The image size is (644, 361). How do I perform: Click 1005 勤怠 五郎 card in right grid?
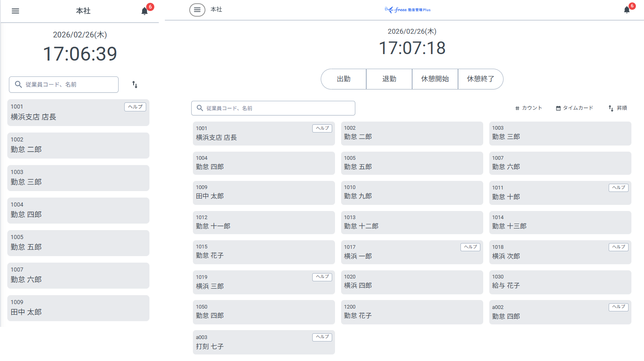pos(412,163)
